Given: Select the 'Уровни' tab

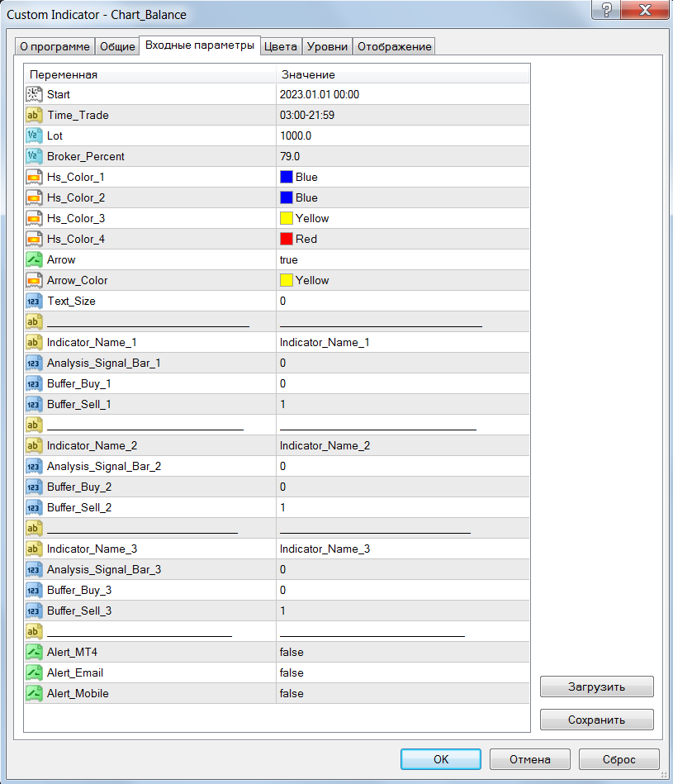Looking at the screenshot, I should [x=327, y=46].
